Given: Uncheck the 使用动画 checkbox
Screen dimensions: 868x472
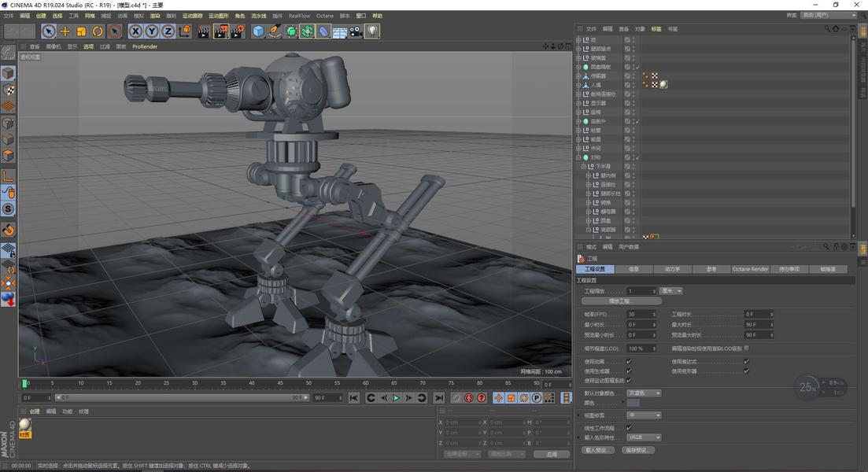Looking at the screenshot, I should [629, 362].
